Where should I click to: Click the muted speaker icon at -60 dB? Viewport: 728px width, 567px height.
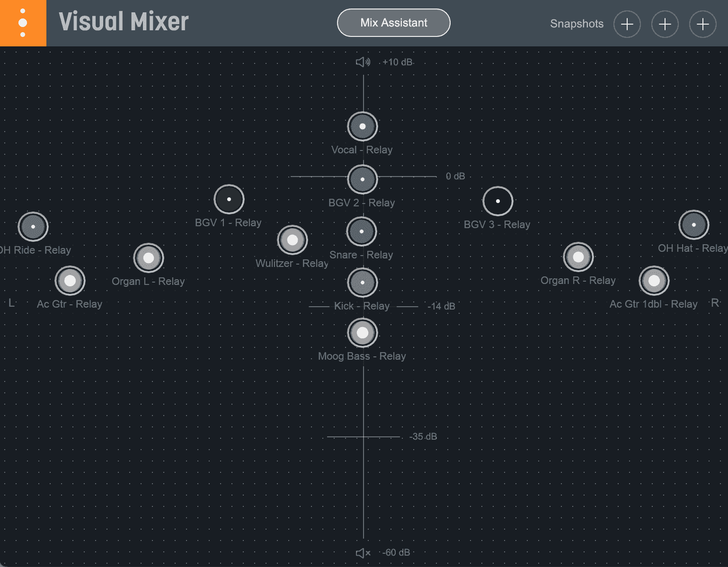(363, 553)
